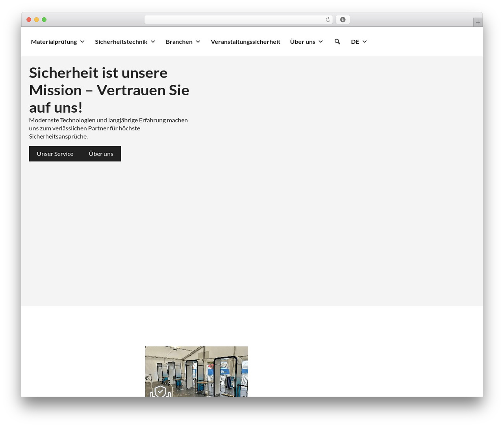This screenshot has width=504, height=427.
Task: Open Über uns in navigation bar
Action: 302,42
